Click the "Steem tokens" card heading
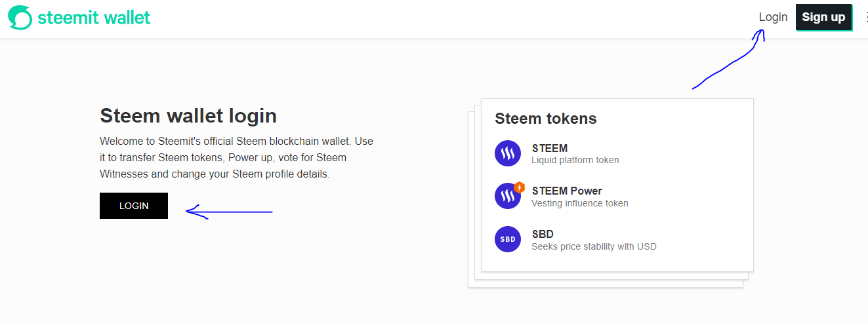 click(x=545, y=119)
